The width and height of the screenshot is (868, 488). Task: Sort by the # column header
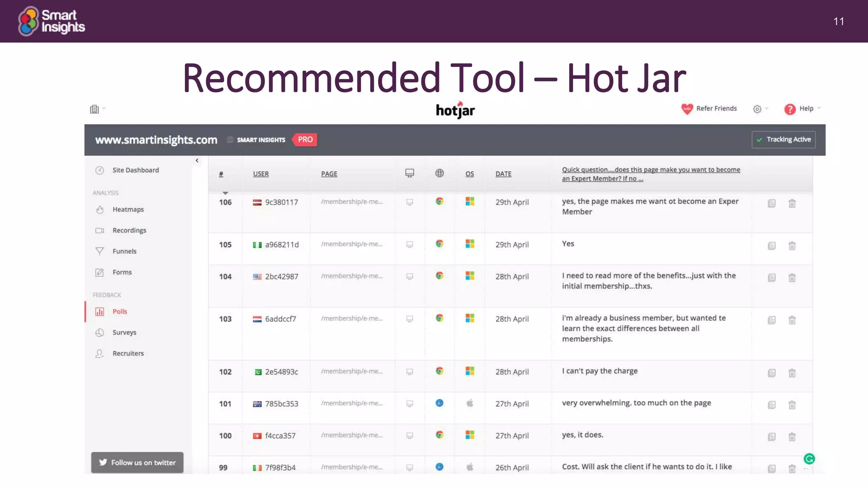[x=221, y=174]
